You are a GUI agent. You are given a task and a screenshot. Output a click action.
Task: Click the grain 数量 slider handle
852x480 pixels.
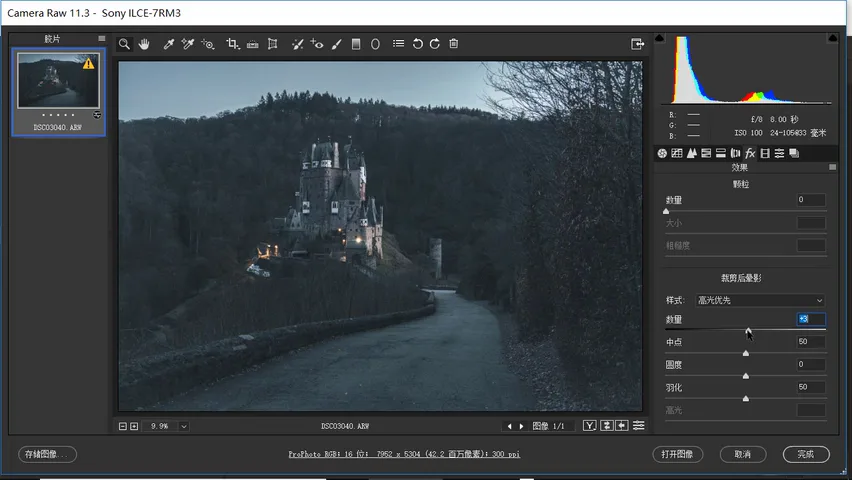pyautogui.click(x=666, y=211)
